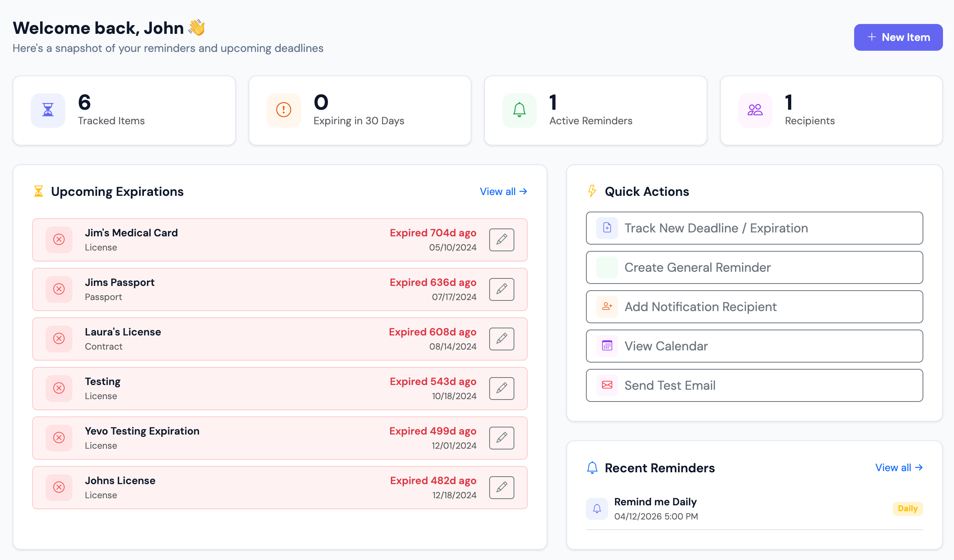Click expired X icon for Testing row
This screenshot has height=560, width=954.
pos(59,388)
